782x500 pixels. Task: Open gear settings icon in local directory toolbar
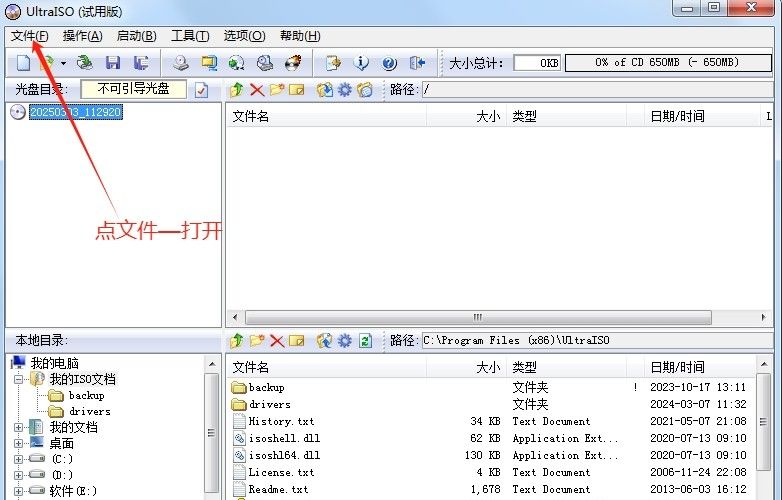coord(345,340)
